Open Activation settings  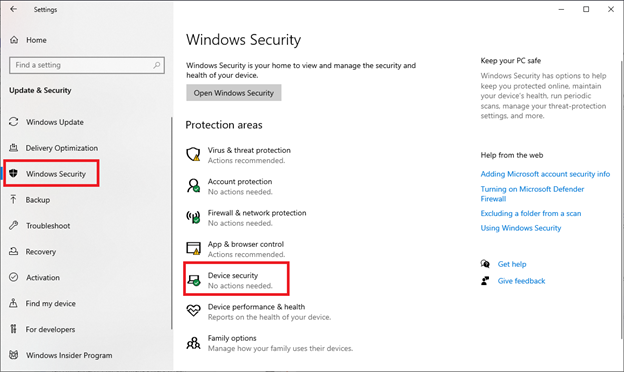[43, 278]
